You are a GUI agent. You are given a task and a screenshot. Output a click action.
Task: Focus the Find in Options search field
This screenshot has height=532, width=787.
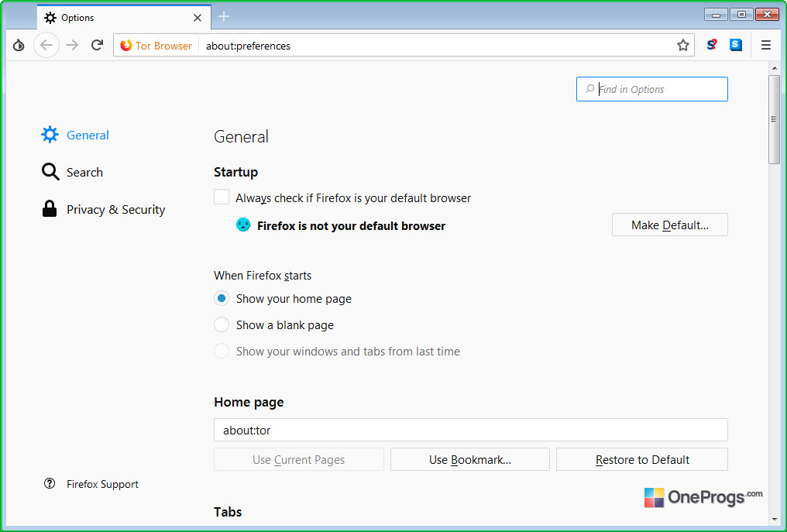(652, 89)
